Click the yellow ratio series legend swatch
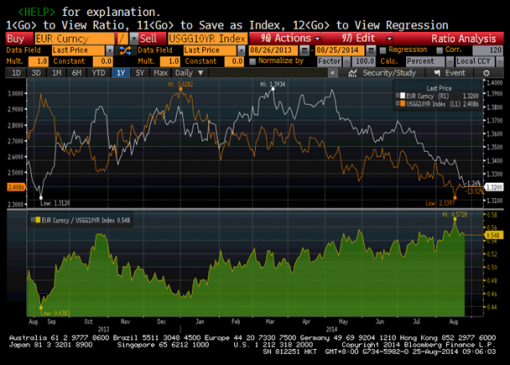 [38, 220]
